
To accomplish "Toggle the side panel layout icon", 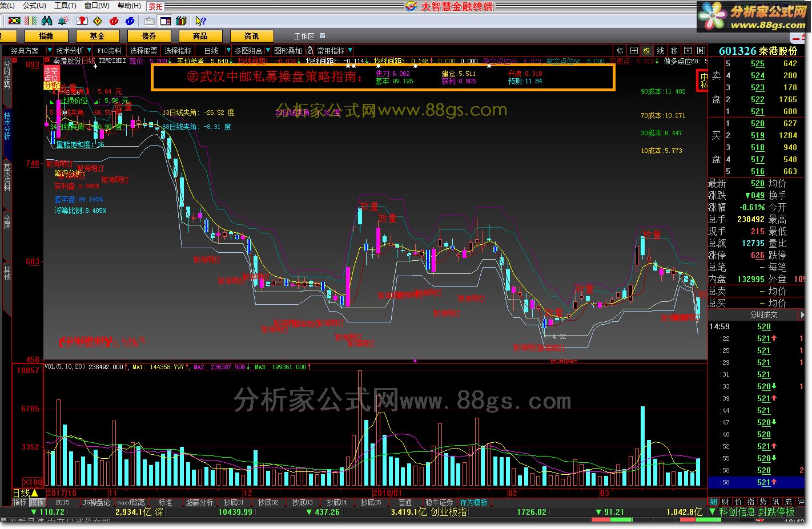I will click(165, 21).
